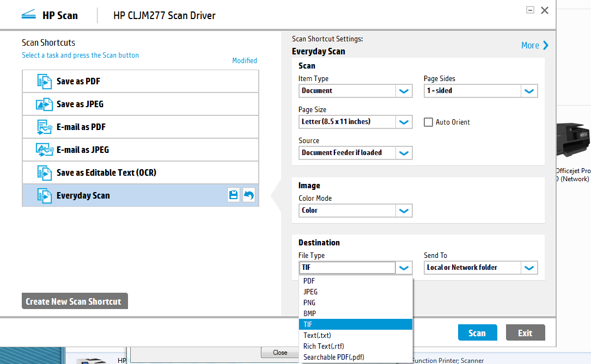Expand the Page Sides dropdown

[x=529, y=91]
